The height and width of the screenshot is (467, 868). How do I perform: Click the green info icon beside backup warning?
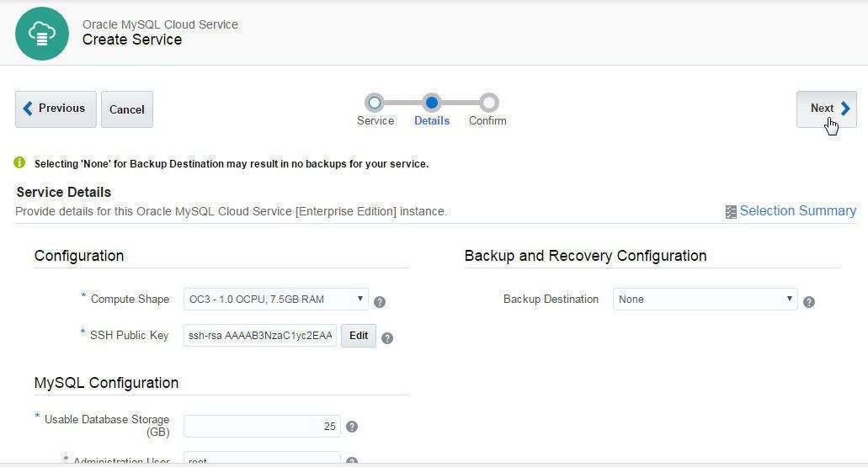pos(19,162)
